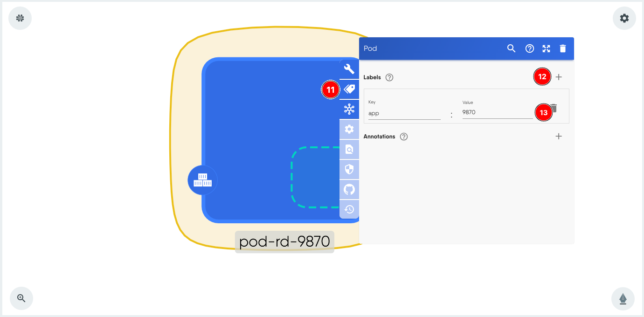Screen dimensions: 644x317
Task: Open the history clock side tab
Action: point(349,209)
